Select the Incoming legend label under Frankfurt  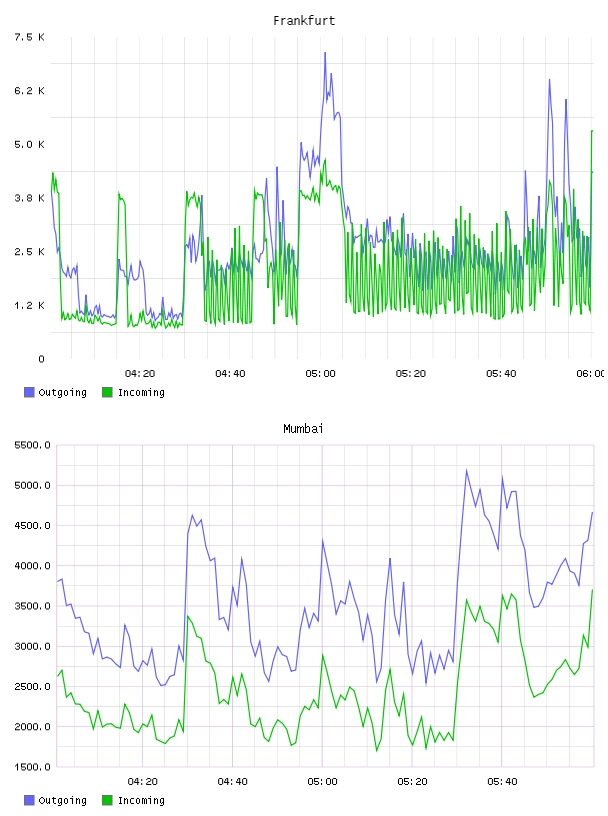click(141, 392)
